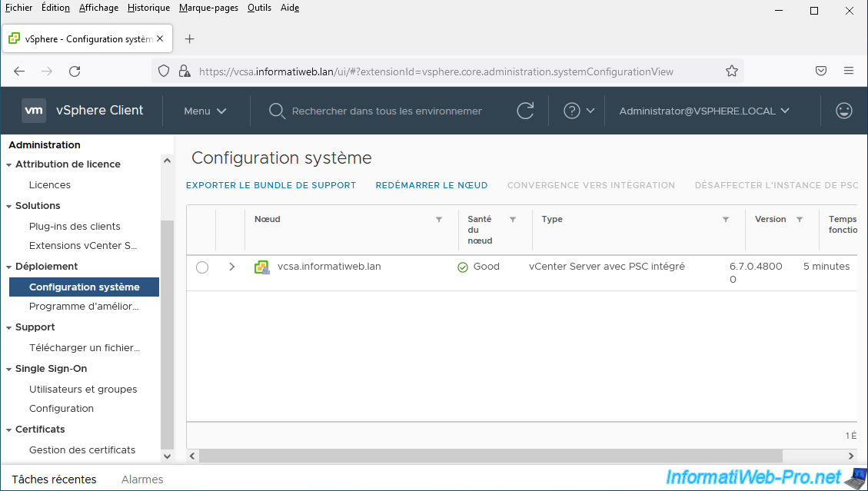Screen dimensions: 868x491
Task: Select the vcsa.informatiweb.lan radio button
Action: 202,267
